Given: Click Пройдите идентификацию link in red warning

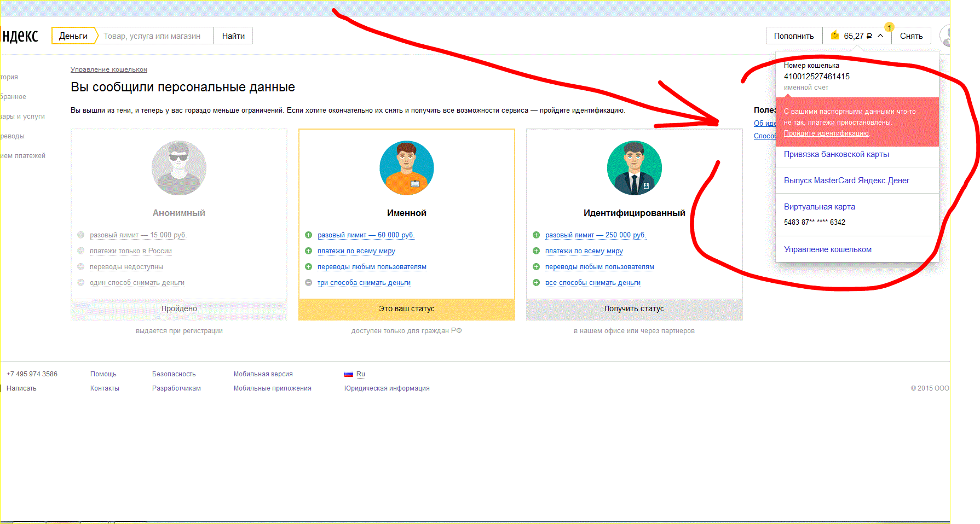Looking at the screenshot, I should click(826, 133).
